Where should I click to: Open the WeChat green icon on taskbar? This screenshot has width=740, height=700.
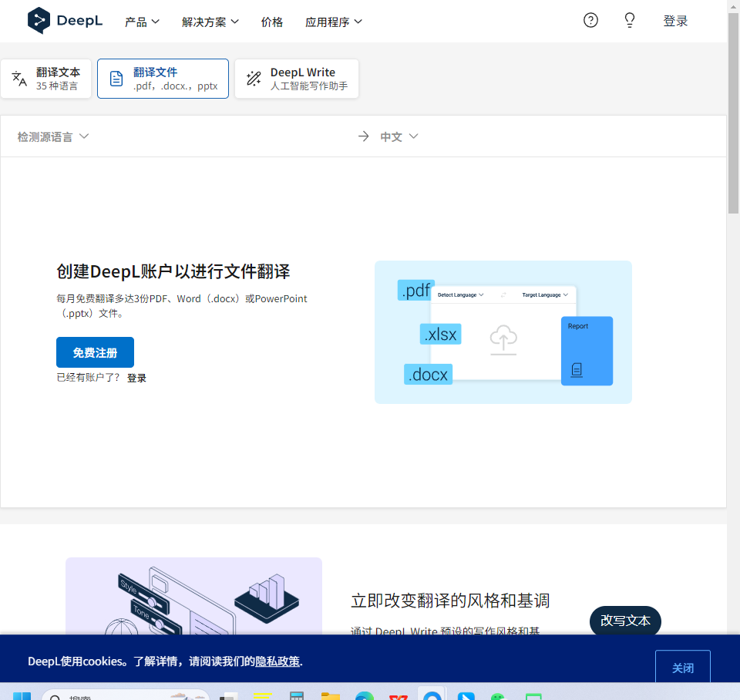[499, 696]
